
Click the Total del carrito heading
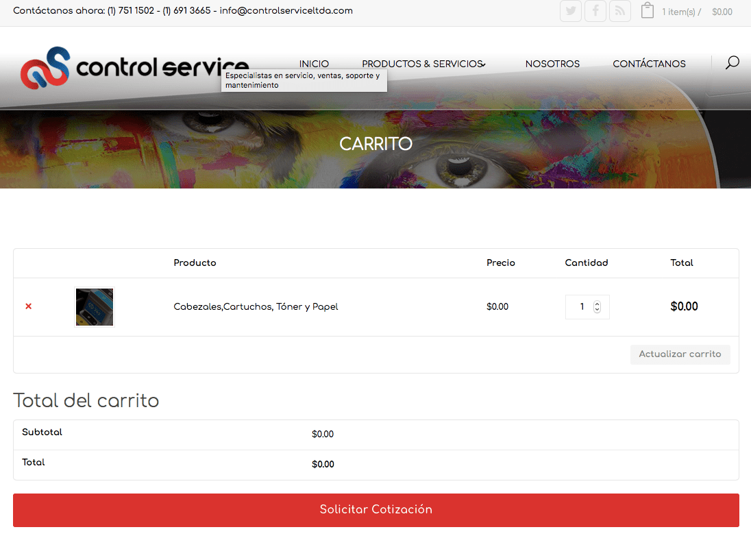point(86,400)
